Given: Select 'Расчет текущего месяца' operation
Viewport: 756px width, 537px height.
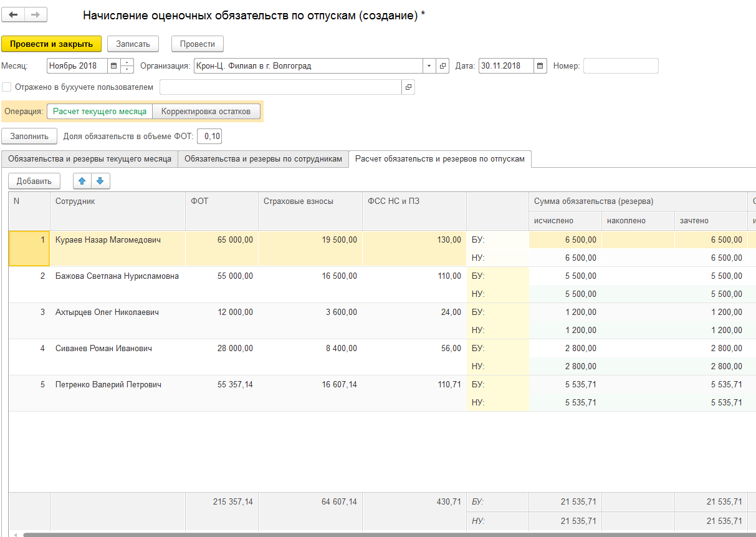Looking at the screenshot, I should click(x=100, y=112).
